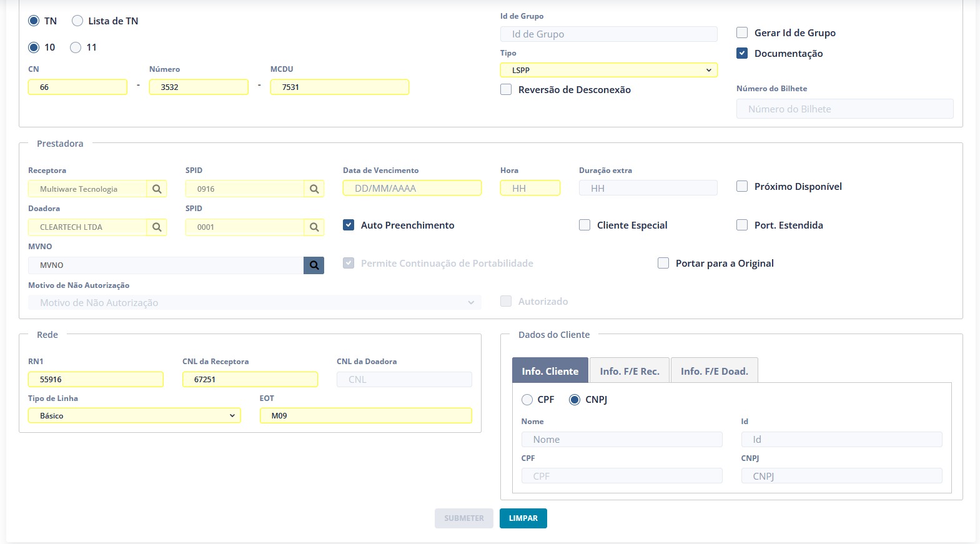Open the Tipo dropdown showing LSPP
The height and width of the screenshot is (544, 980).
coord(608,70)
